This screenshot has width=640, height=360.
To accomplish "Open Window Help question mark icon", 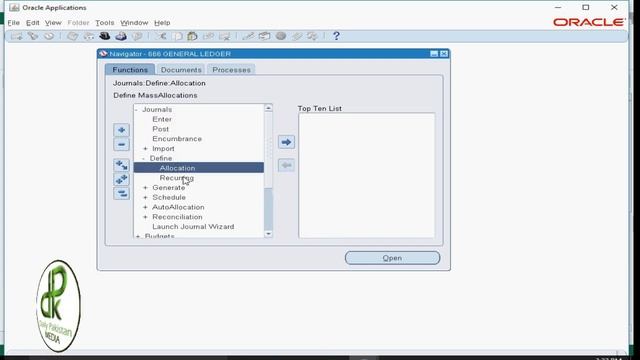I will click(336, 36).
